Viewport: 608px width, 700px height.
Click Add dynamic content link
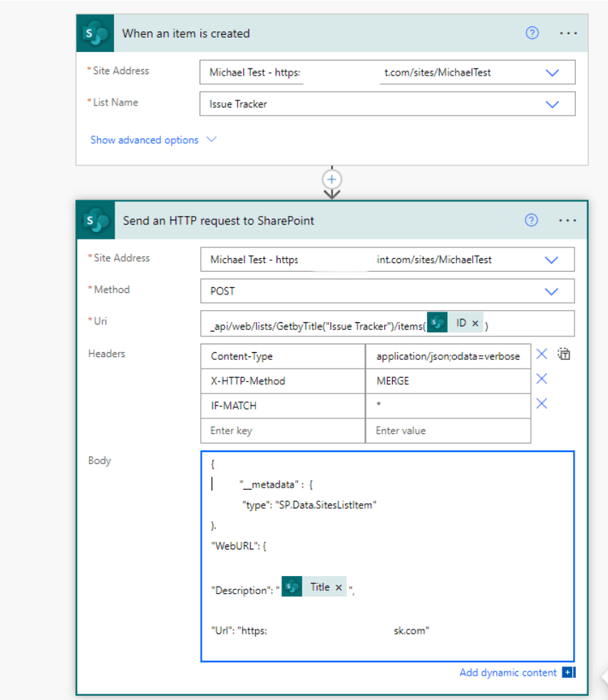tap(508, 672)
